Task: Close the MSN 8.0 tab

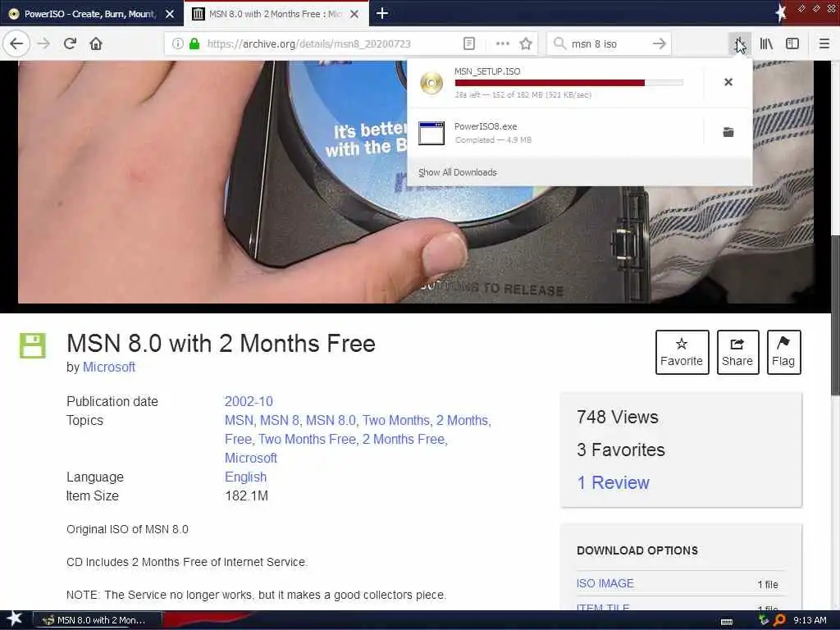Action: 354,14
